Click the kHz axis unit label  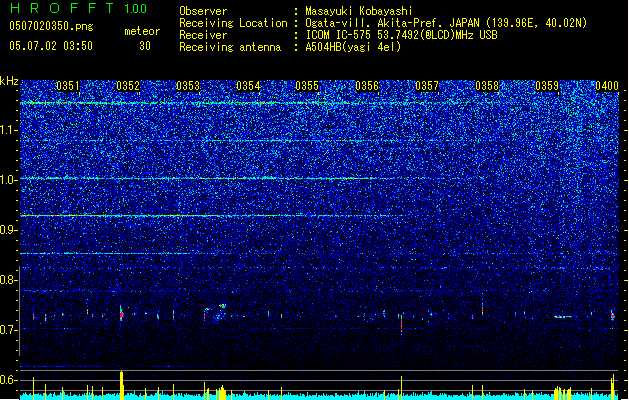click(9, 81)
